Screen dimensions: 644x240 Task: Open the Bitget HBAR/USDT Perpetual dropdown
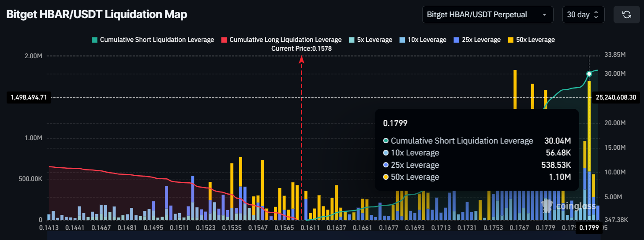(487, 15)
